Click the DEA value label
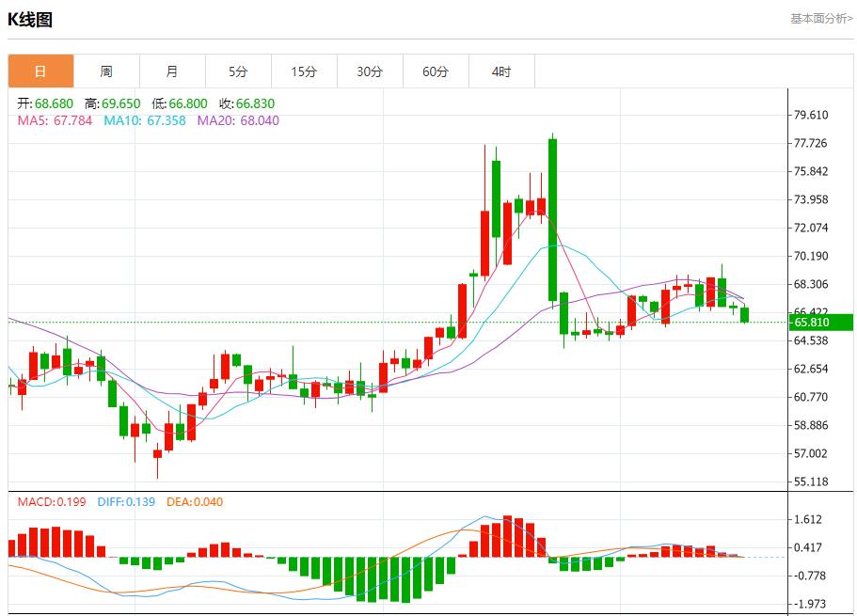The width and height of the screenshot is (857, 616). point(195,502)
